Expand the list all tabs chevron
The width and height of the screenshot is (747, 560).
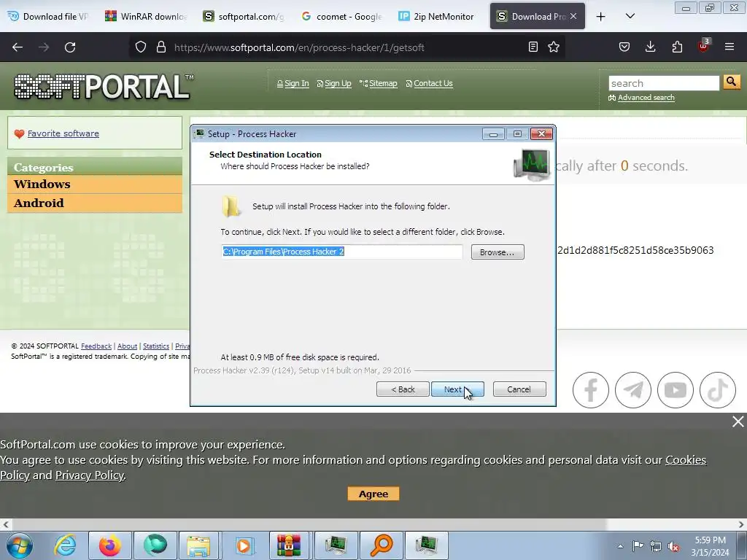point(630,17)
